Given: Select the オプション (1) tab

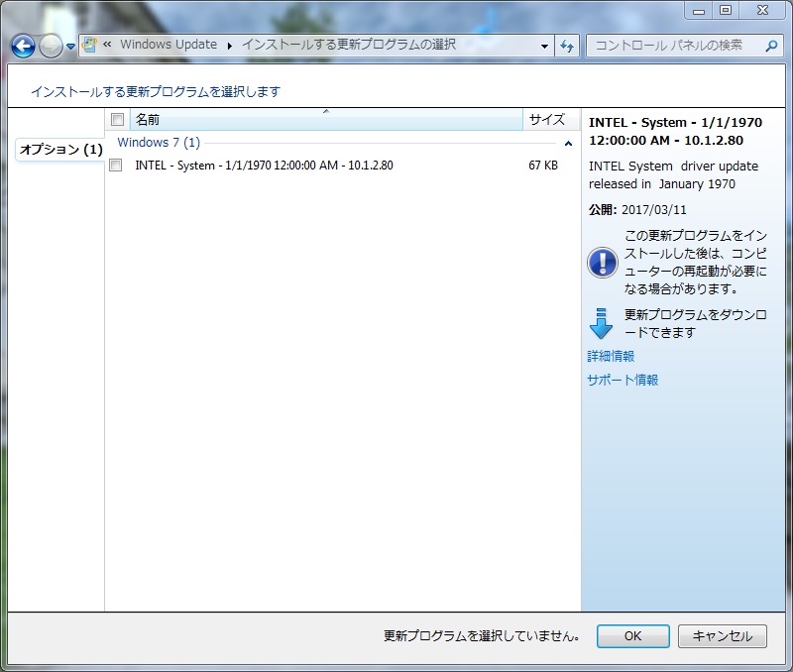Looking at the screenshot, I should [x=60, y=149].
